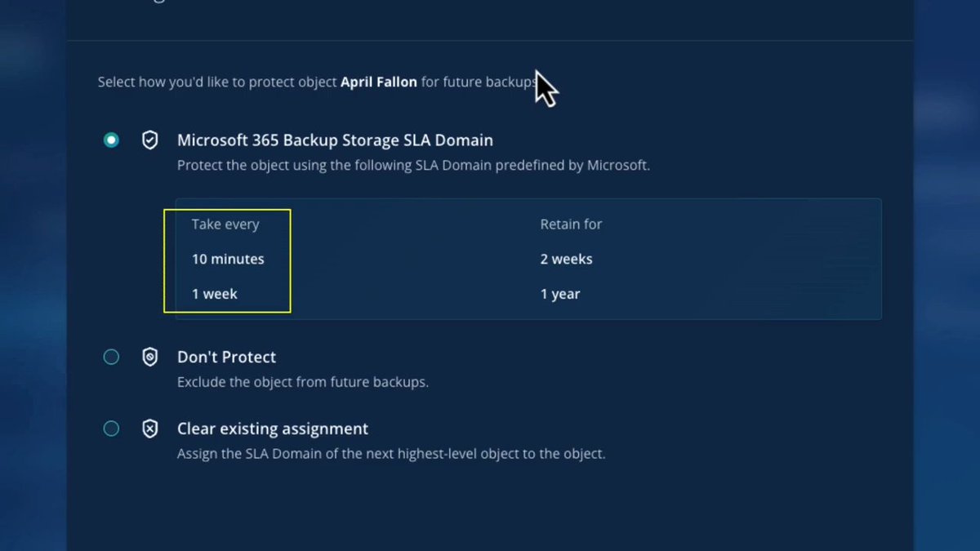Screen dimensions: 980x551
Task: Click the Retain for column label
Action: [x=571, y=224]
